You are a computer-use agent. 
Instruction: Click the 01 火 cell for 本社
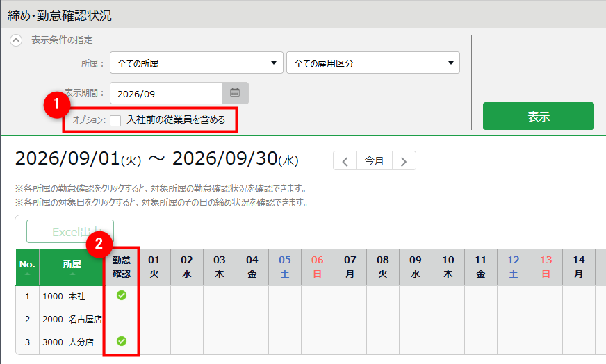154,297
